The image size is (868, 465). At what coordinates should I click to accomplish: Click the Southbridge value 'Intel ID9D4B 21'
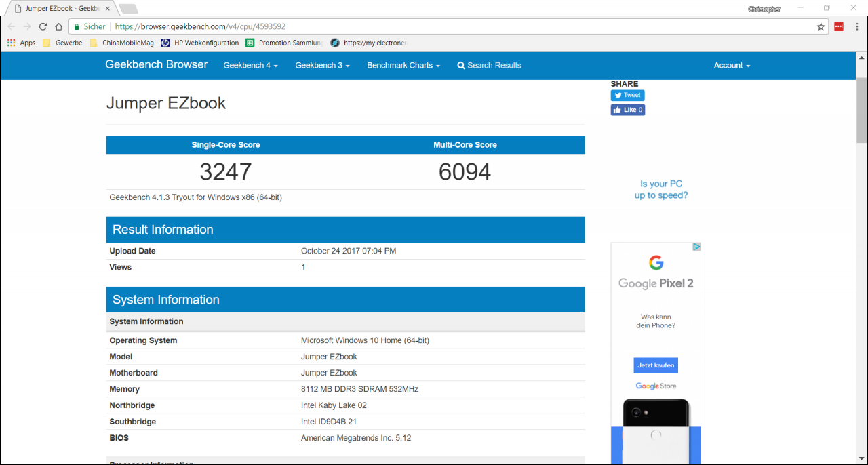click(330, 422)
